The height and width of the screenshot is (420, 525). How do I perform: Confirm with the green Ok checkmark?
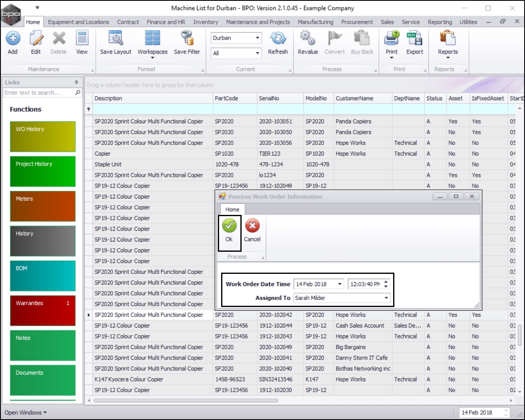pyautogui.click(x=229, y=226)
